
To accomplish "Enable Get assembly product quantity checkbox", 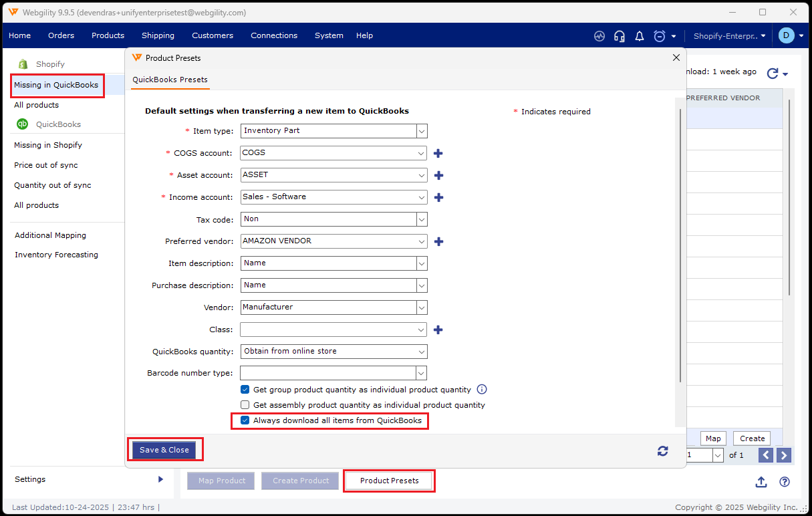I will 245,405.
